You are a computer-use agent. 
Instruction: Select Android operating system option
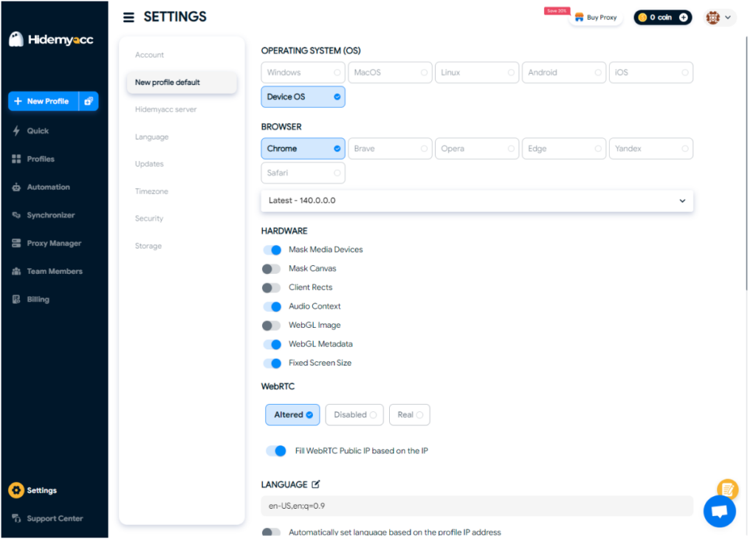click(x=564, y=72)
